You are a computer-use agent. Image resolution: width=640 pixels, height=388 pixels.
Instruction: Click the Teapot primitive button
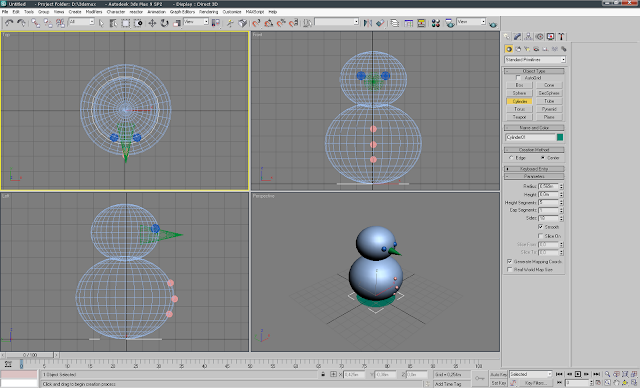point(519,117)
